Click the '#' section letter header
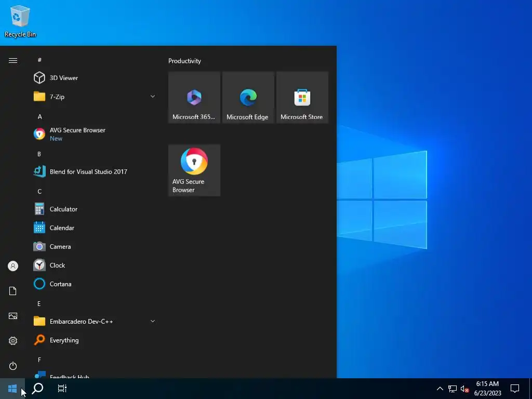The width and height of the screenshot is (532, 399). [39, 60]
